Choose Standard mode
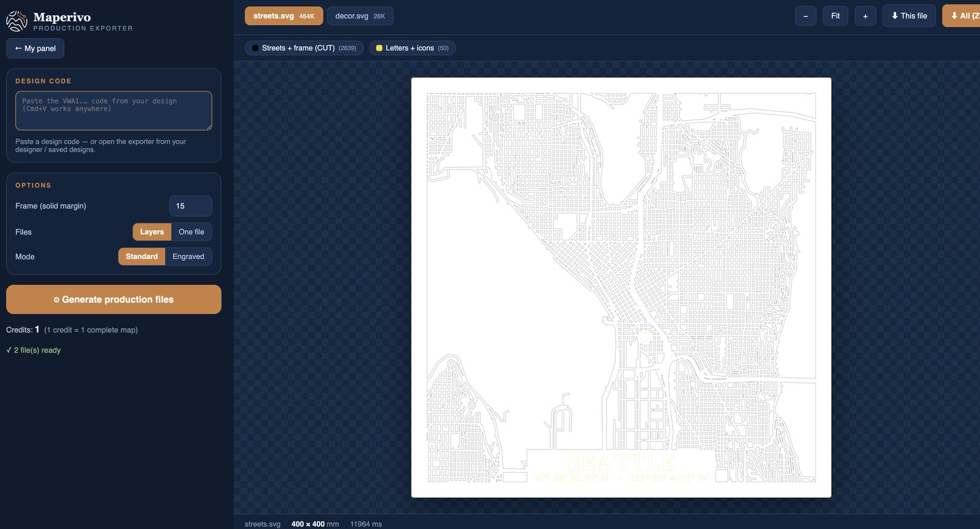The image size is (980, 529). pyautogui.click(x=141, y=257)
